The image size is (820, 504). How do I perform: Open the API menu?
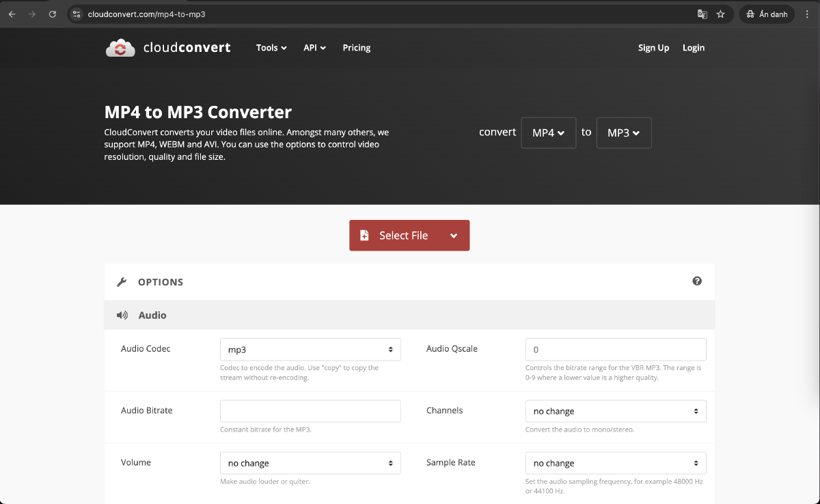314,48
